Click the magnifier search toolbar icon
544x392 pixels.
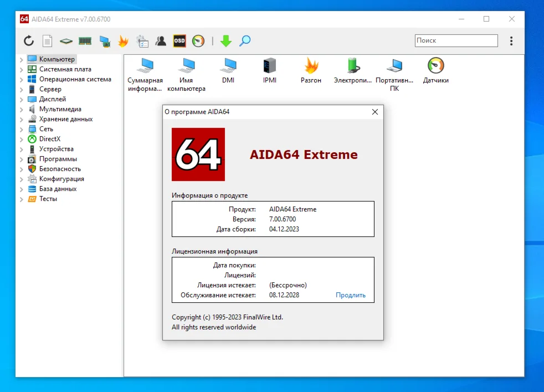tap(245, 41)
